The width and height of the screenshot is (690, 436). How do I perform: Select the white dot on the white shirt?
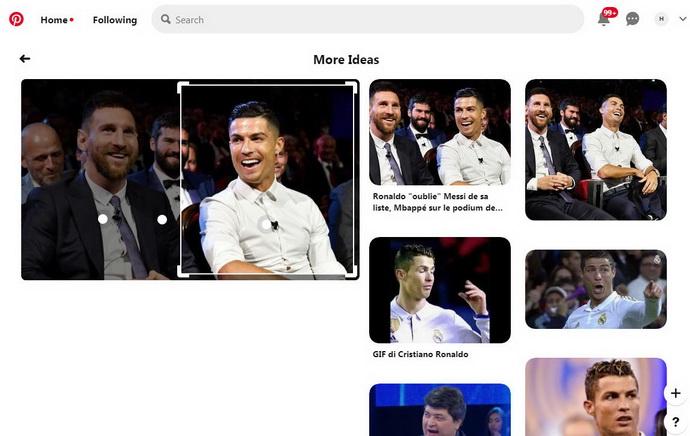click(x=266, y=225)
